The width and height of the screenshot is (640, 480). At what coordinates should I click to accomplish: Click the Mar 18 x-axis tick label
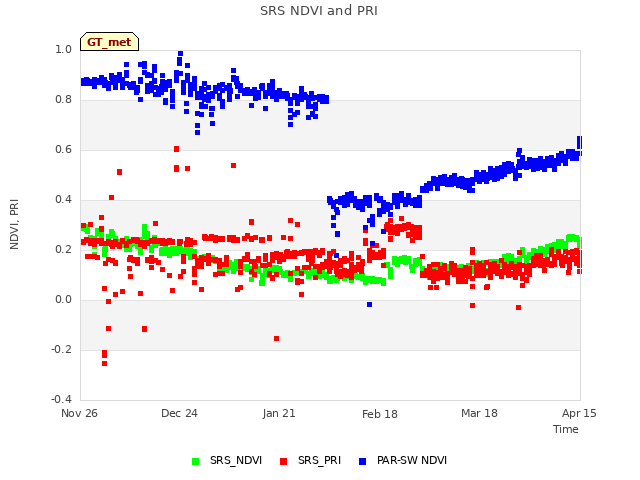click(479, 413)
